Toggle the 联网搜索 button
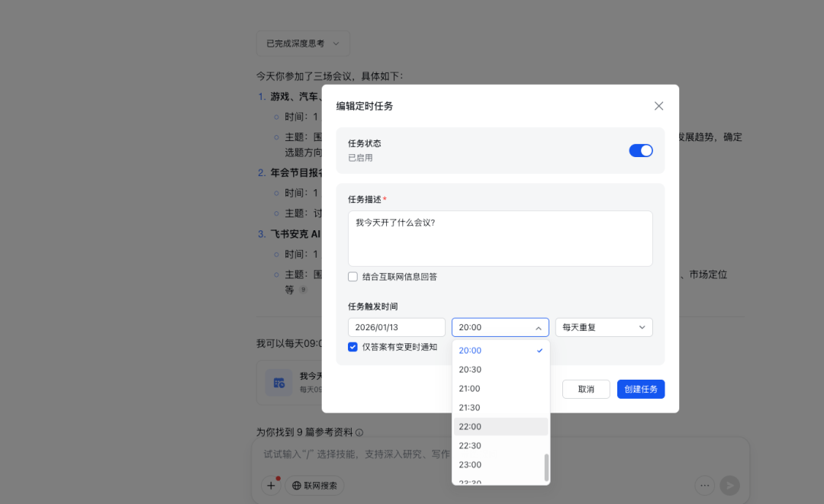 (x=314, y=486)
